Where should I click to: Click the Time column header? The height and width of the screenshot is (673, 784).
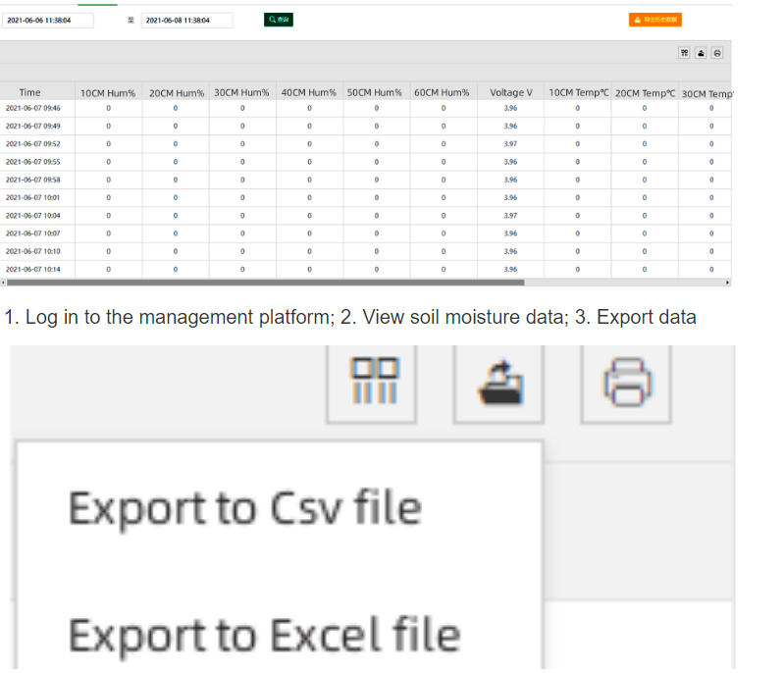(30, 92)
